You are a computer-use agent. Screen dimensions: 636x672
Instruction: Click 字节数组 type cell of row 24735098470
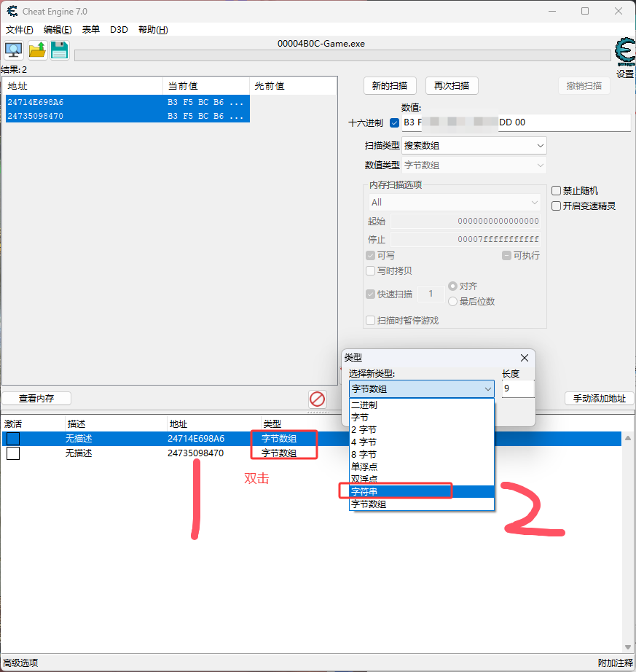point(279,453)
